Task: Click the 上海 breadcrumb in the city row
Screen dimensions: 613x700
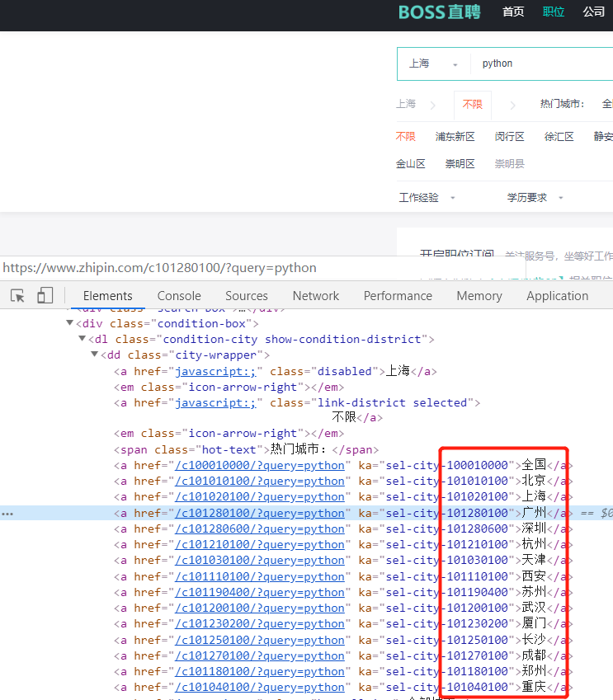Action: [x=406, y=105]
